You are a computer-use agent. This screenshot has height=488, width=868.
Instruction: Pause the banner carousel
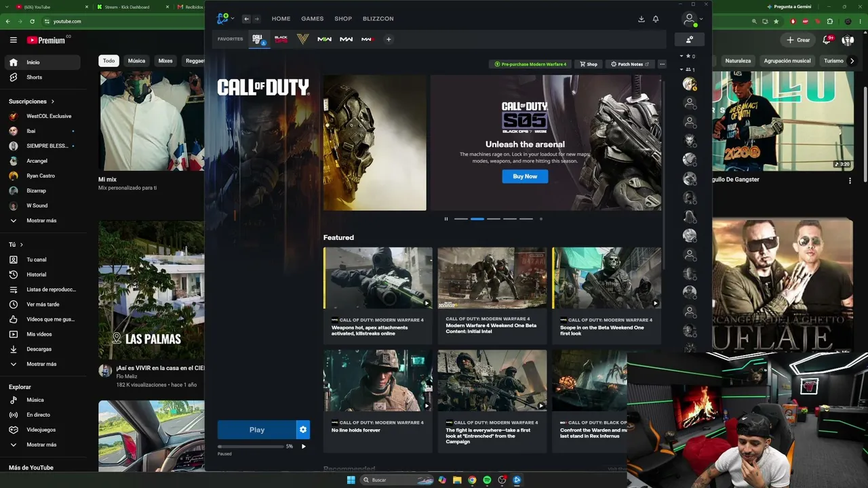pos(446,219)
